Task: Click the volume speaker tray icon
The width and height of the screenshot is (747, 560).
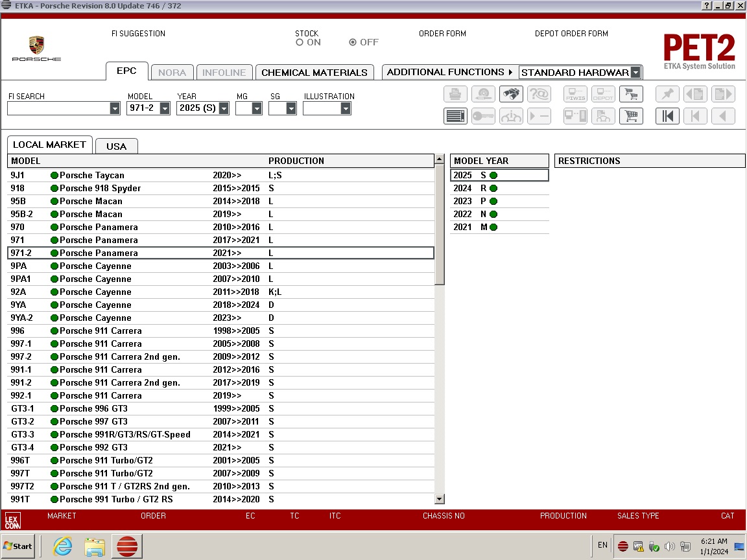Action: click(669, 546)
